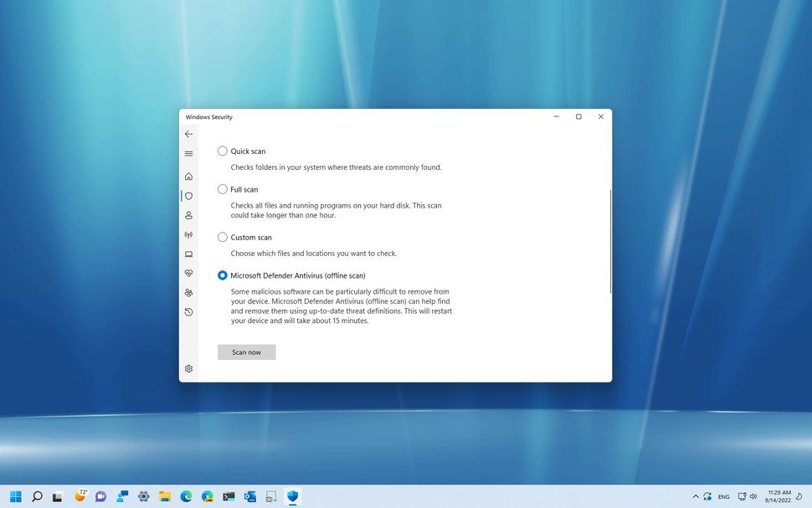Open Account protection person icon

(188, 215)
